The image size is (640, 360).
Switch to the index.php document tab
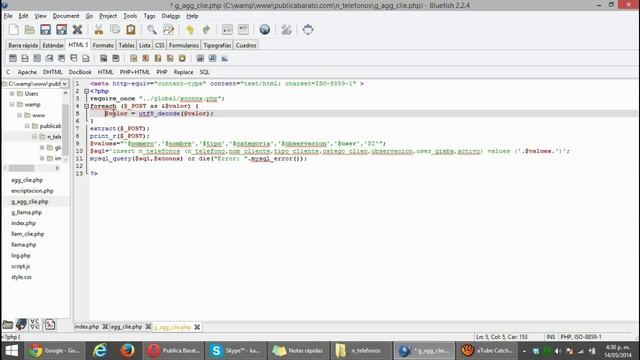[x=87, y=327]
